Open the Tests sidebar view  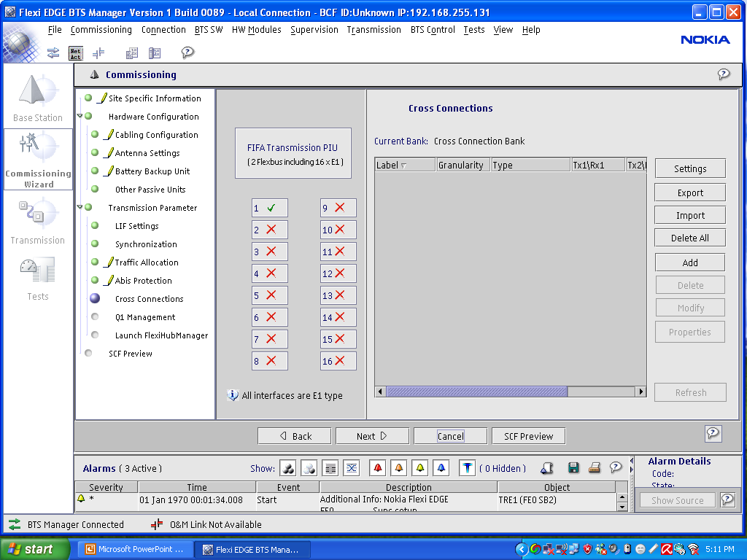point(38,279)
